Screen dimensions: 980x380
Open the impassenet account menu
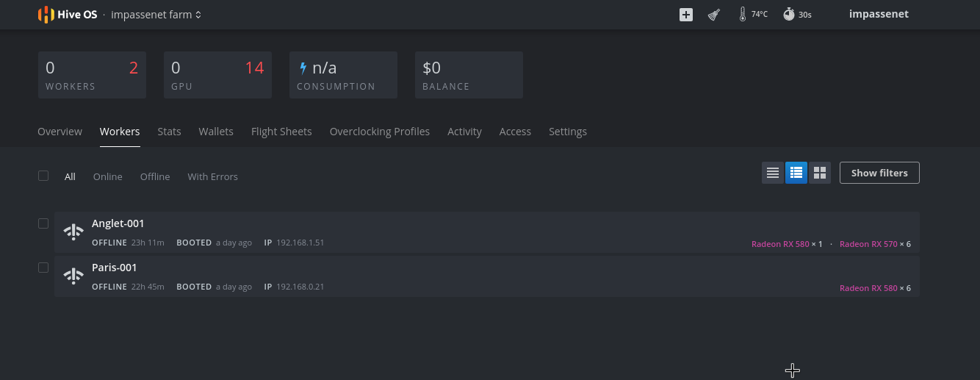point(879,14)
